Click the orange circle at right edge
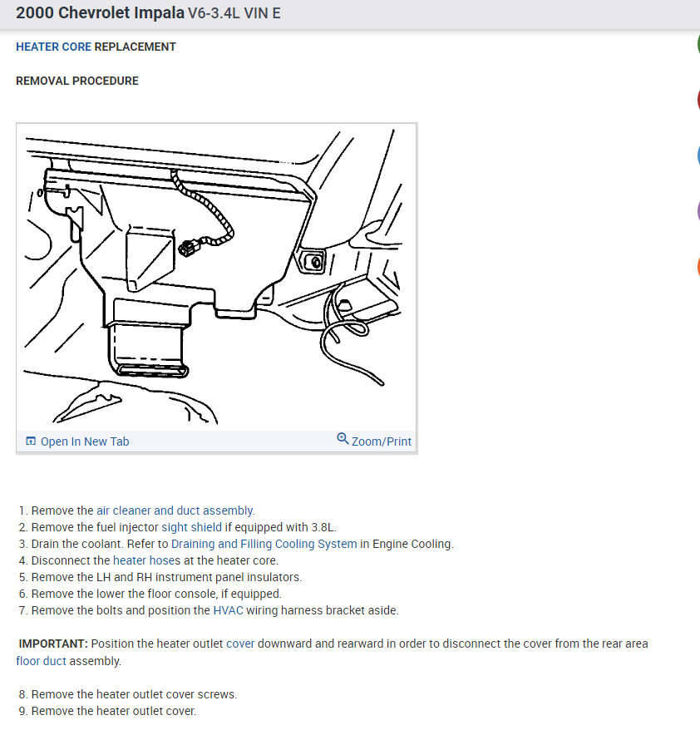The width and height of the screenshot is (700, 735). pyautogui.click(x=698, y=266)
